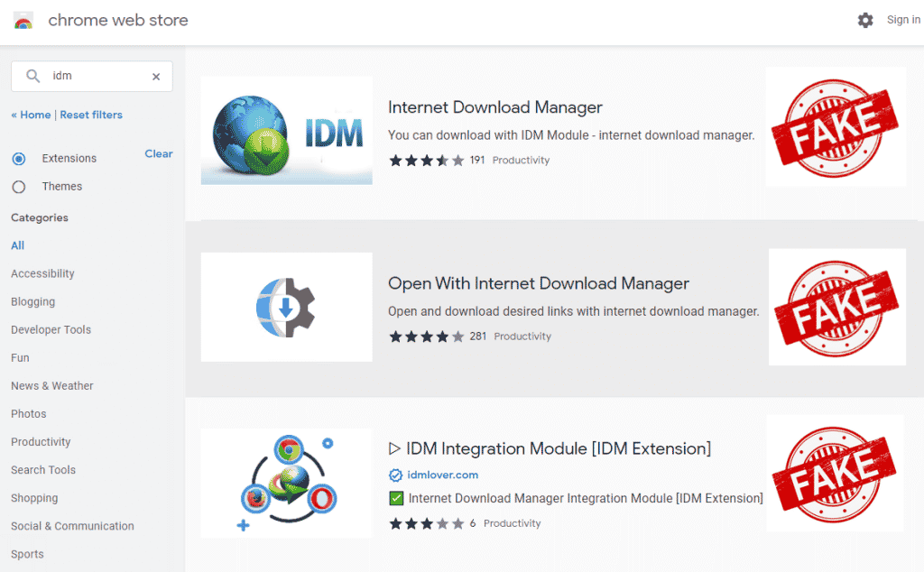This screenshot has height=572, width=924.
Task: Open the gear download arrow thumbnail
Action: click(x=286, y=308)
